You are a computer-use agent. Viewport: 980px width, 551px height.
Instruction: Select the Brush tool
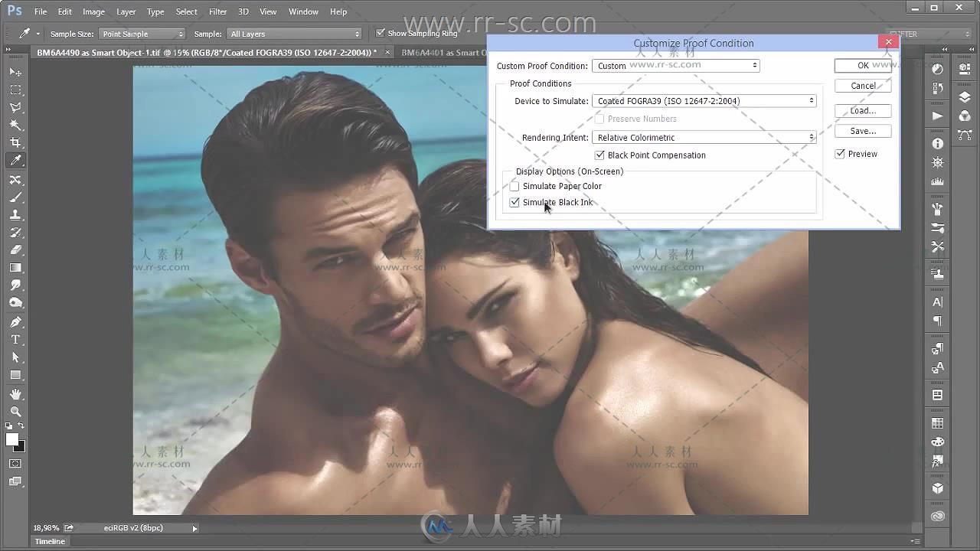15,197
